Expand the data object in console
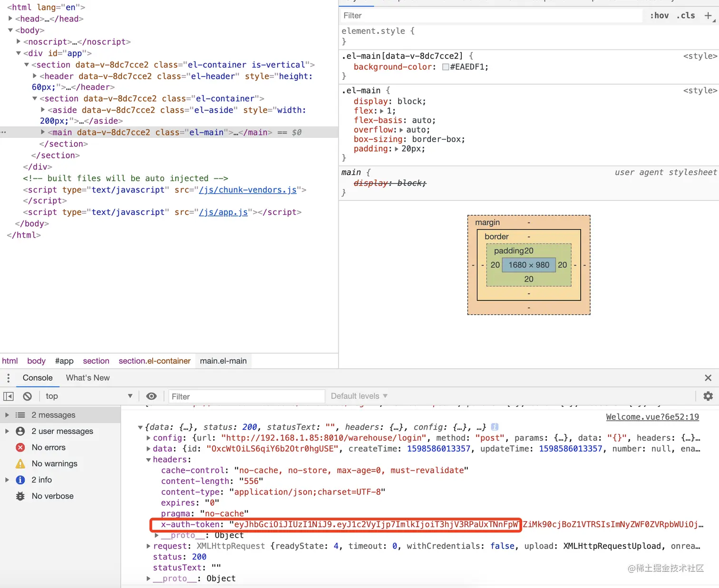The height and width of the screenshot is (588, 719). click(x=148, y=449)
